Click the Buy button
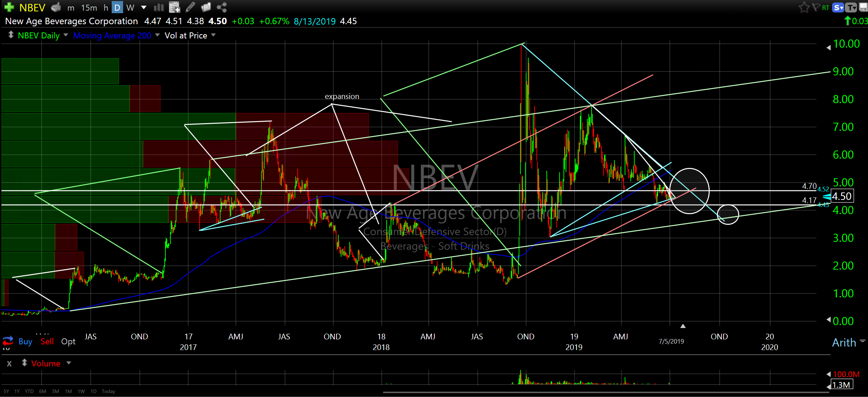Screen dimensions: 868x397 [25, 342]
